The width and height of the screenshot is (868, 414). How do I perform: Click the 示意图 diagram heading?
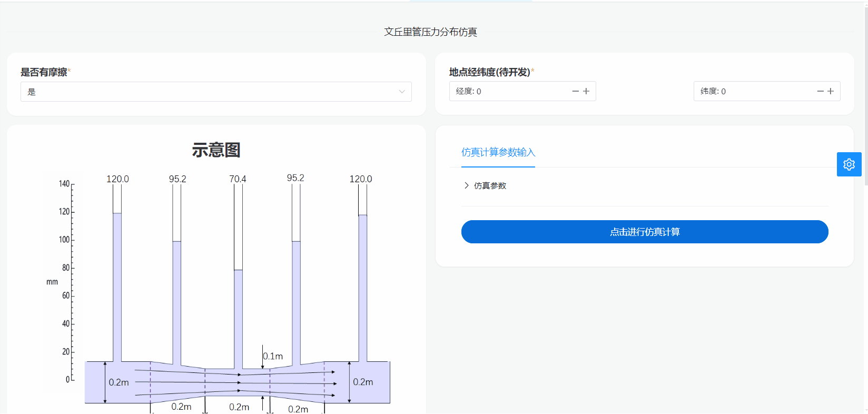(x=216, y=150)
